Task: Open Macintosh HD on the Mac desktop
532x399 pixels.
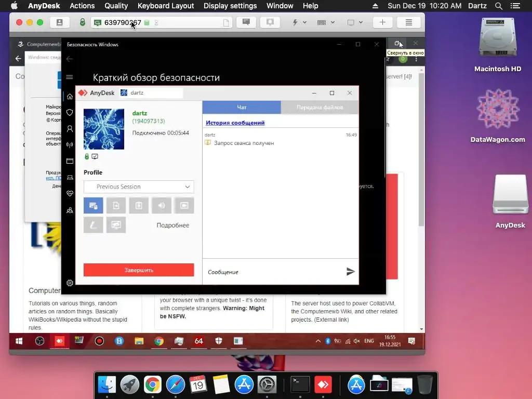Action: [498, 45]
